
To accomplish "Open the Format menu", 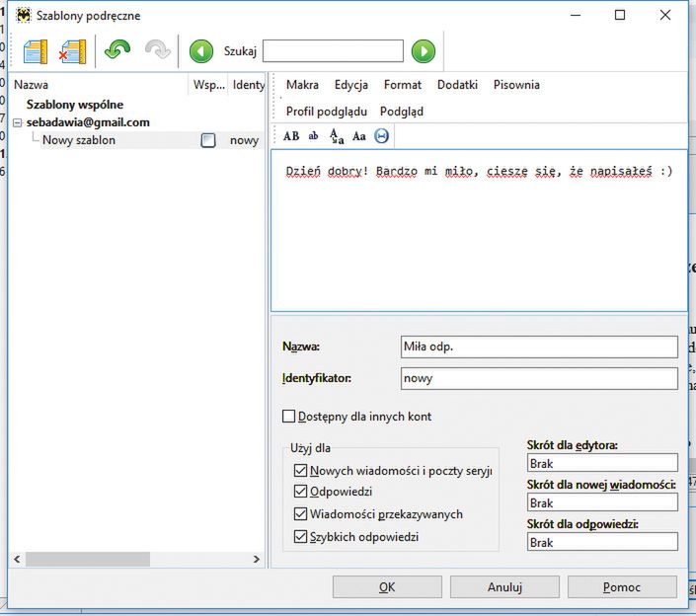I will (403, 85).
